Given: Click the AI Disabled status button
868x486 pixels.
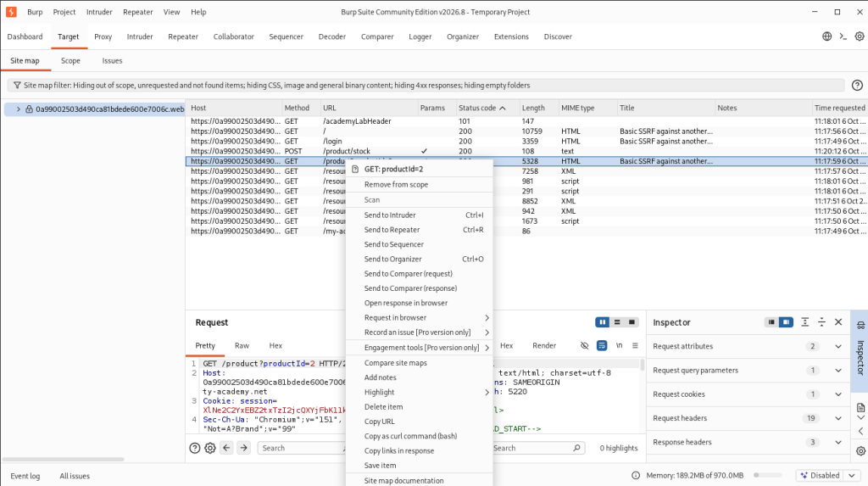Looking at the screenshot, I should click(821, 476).
